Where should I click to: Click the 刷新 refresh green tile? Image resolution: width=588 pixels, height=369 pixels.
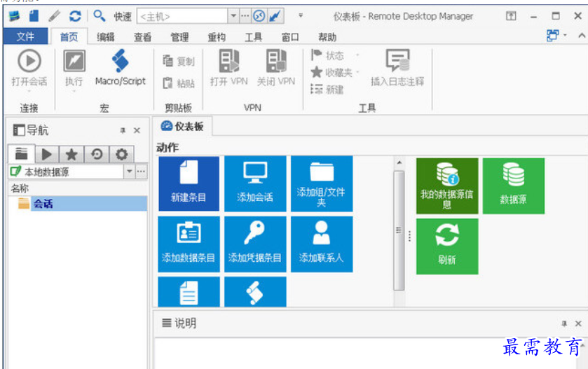[447, 246]
